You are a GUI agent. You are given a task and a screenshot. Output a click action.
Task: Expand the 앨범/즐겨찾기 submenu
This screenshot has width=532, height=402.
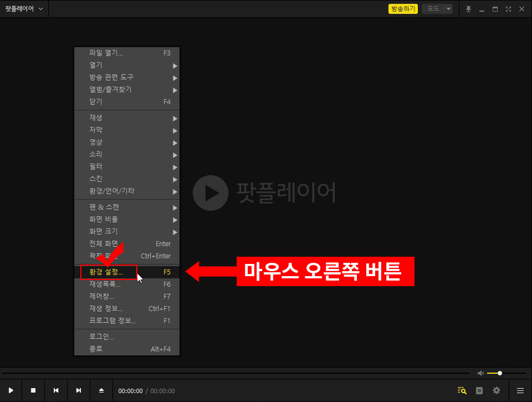[127, 90]
